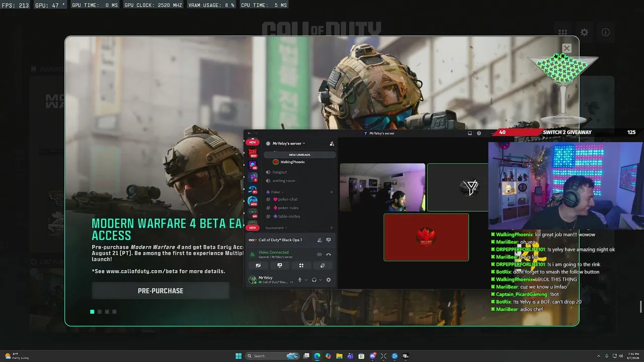Open Call of Duty launcher settings gear
644x362 pixels.
[584, 32]
